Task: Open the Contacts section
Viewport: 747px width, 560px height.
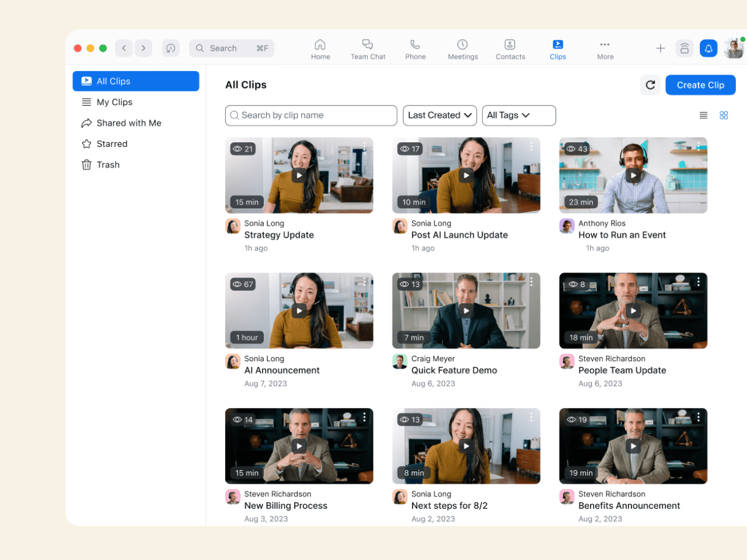Action: pos(510,50)
